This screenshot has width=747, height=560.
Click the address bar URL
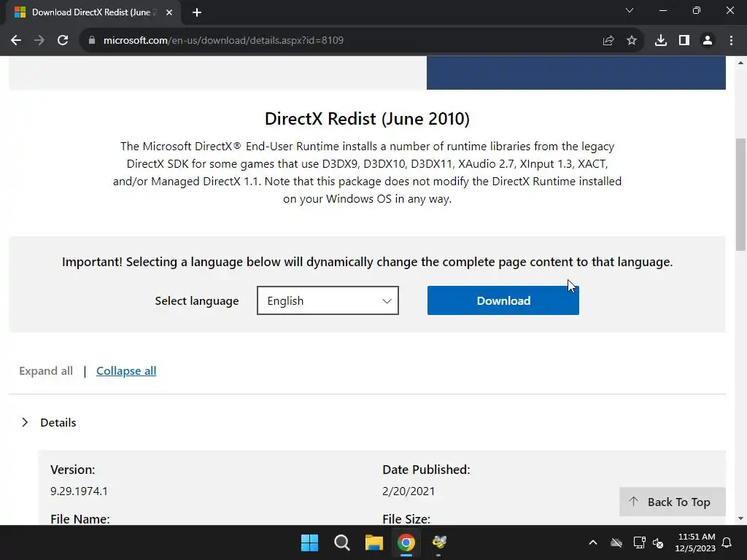click(x=223, y=41)
